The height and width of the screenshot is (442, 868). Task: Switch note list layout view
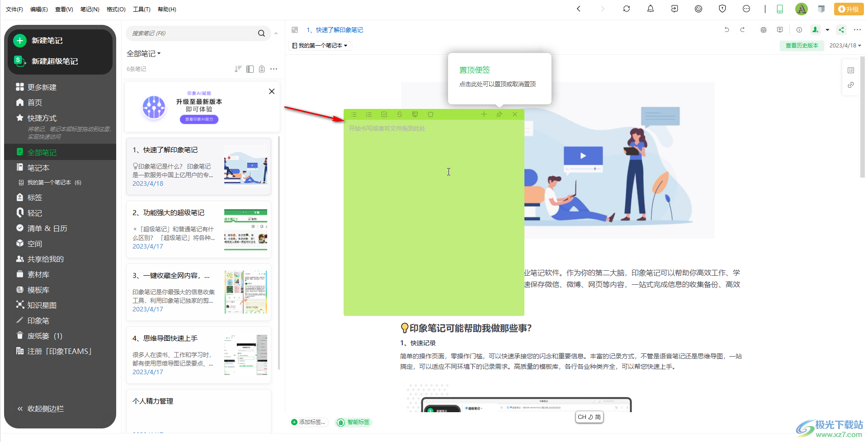pyautogui.click(x=250, y=69)
